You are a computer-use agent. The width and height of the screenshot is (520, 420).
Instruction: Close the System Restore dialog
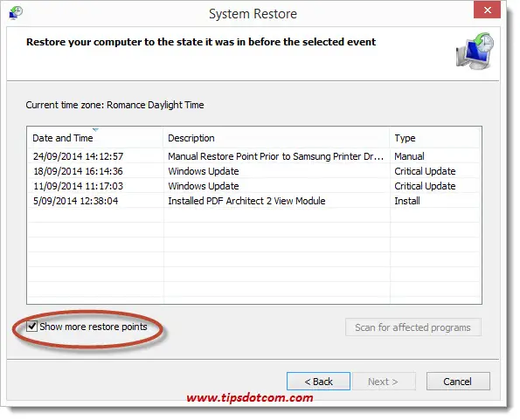tap(487, 10)
